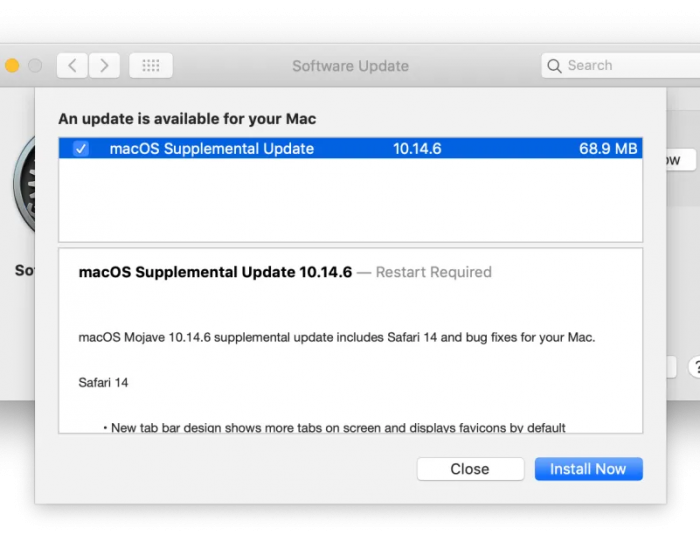Click the magnifying glass search icon
The height and width of the screenshot is (535, 700).
pos(554,66)
